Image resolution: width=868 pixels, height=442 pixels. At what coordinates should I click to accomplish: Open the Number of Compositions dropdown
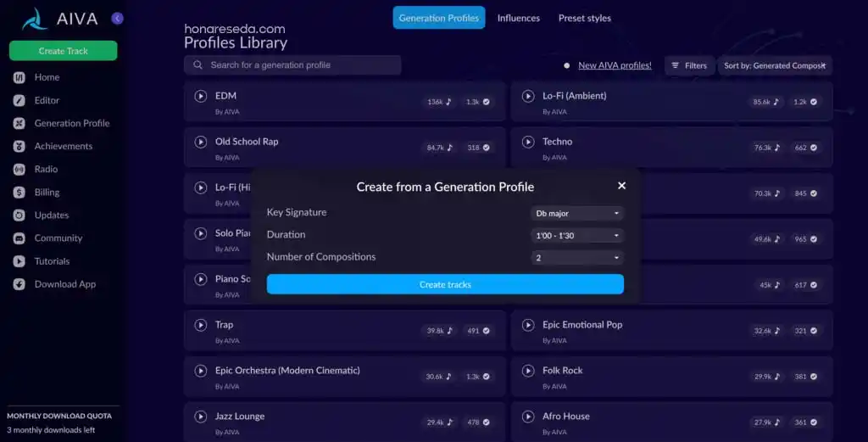click(576, 258)
